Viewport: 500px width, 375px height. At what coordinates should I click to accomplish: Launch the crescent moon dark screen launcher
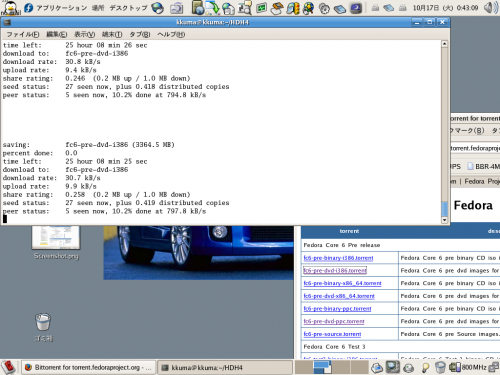356,8
